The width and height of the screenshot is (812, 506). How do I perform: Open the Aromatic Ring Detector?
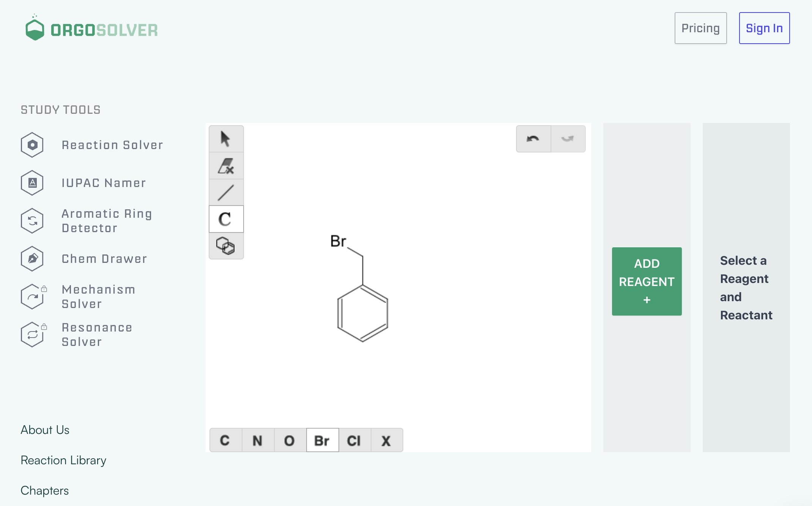pyautogui.click(x=107, y=221)
